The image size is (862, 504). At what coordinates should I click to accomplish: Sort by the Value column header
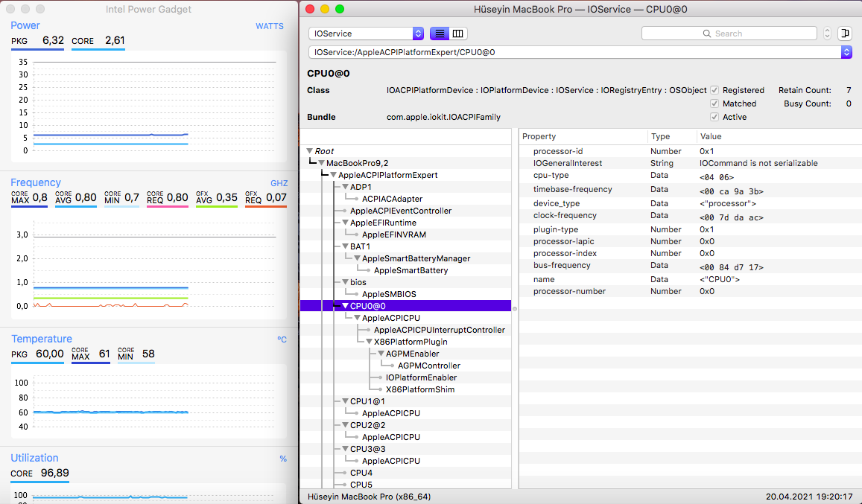coord(710,136)
